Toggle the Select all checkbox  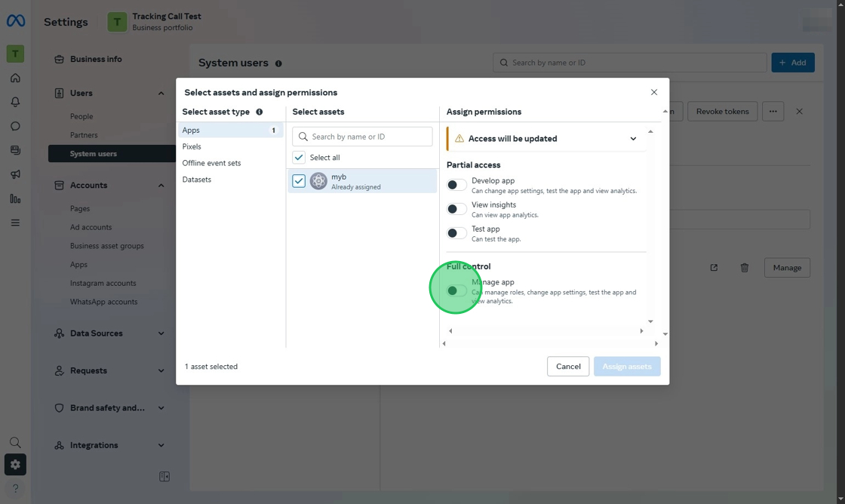click(x=299, y=158)
